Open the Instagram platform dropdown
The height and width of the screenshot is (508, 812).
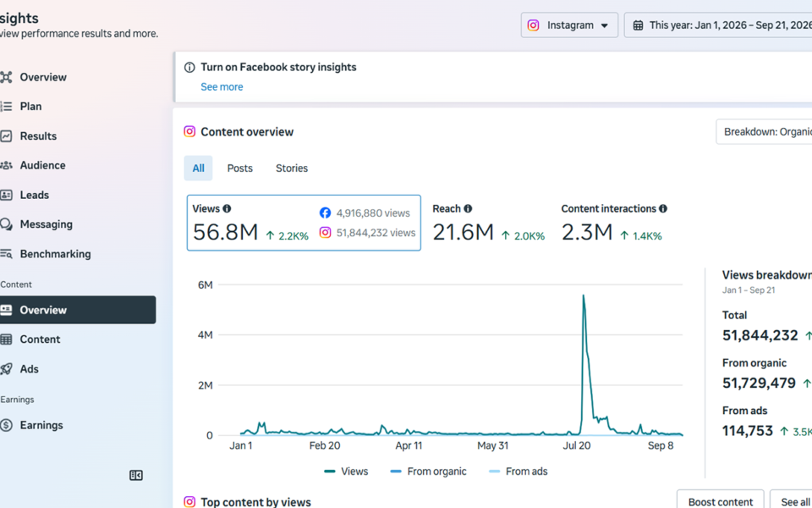coord(569,25)
